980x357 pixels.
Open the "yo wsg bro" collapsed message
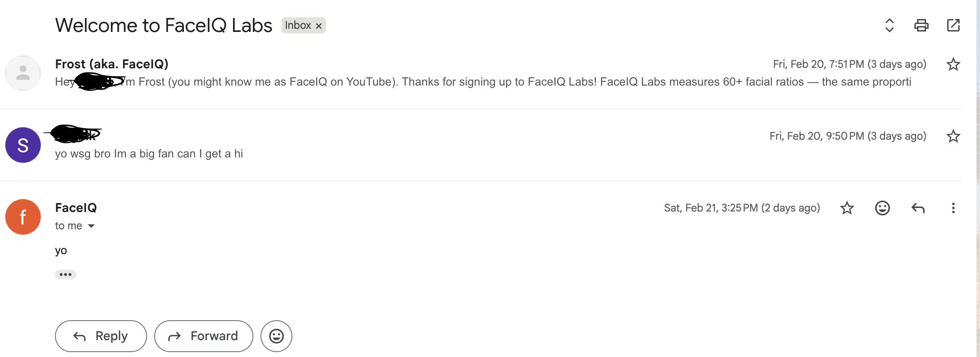[x=149, y=154]
